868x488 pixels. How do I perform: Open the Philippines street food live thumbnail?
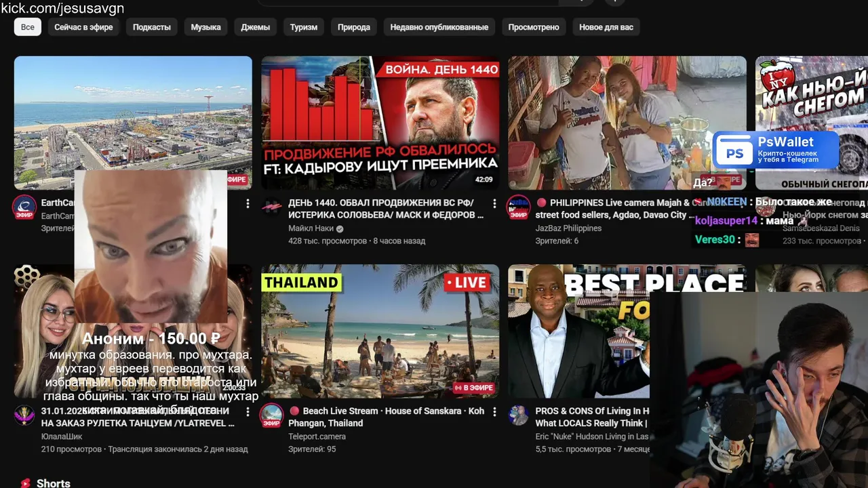pyautogui.click(x=627, y=123)
